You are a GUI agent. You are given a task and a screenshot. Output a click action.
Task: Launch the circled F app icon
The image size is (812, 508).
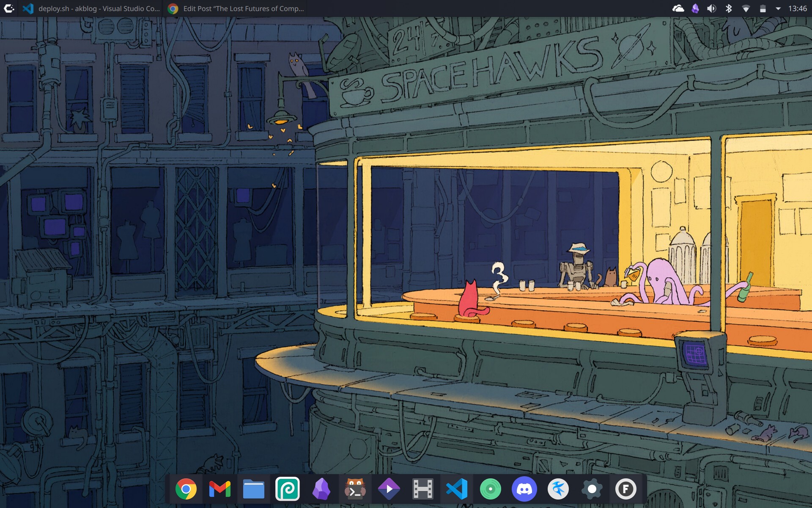[x=625, y=489]
